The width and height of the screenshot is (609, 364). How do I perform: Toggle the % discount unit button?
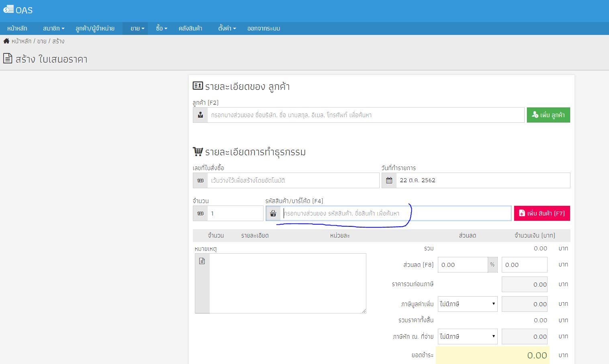[492, 265]
